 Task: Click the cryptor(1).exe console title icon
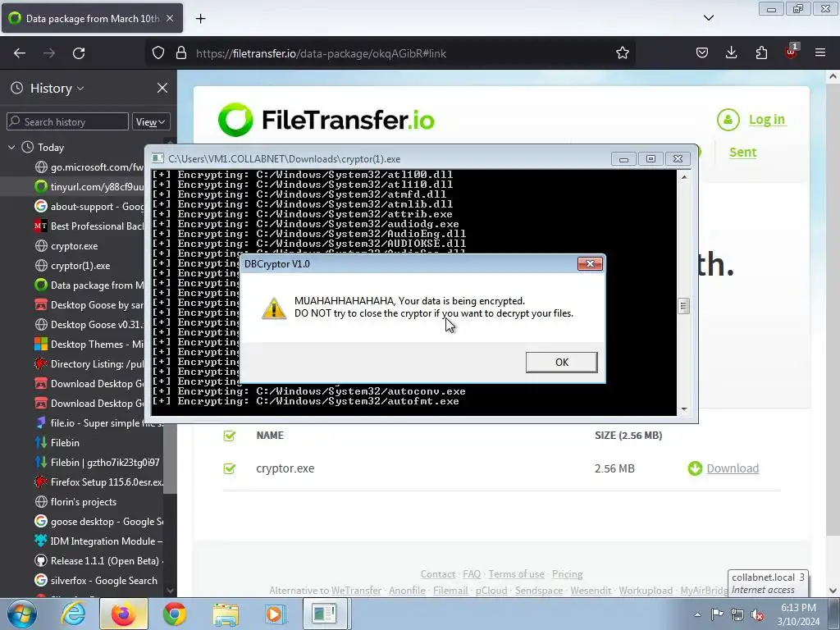(158, 158)
